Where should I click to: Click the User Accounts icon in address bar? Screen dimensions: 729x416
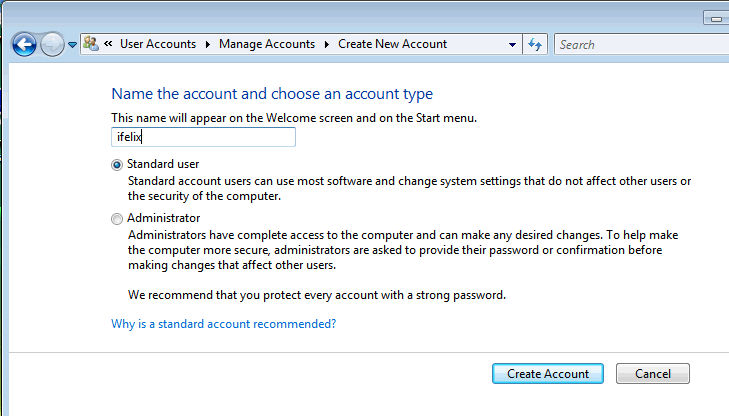point(91,44)
